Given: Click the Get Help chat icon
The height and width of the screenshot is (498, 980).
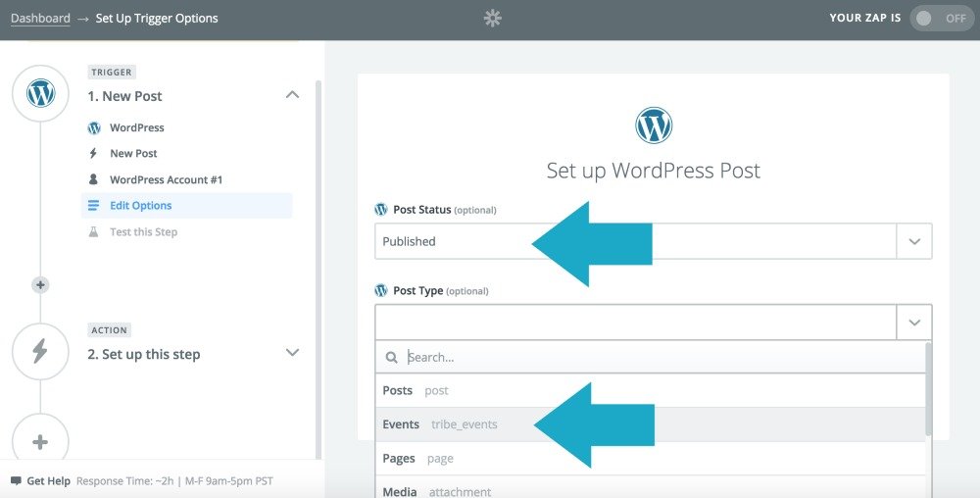Looking at the screenshot, I should pyautogui.click(x=17, y=481).
